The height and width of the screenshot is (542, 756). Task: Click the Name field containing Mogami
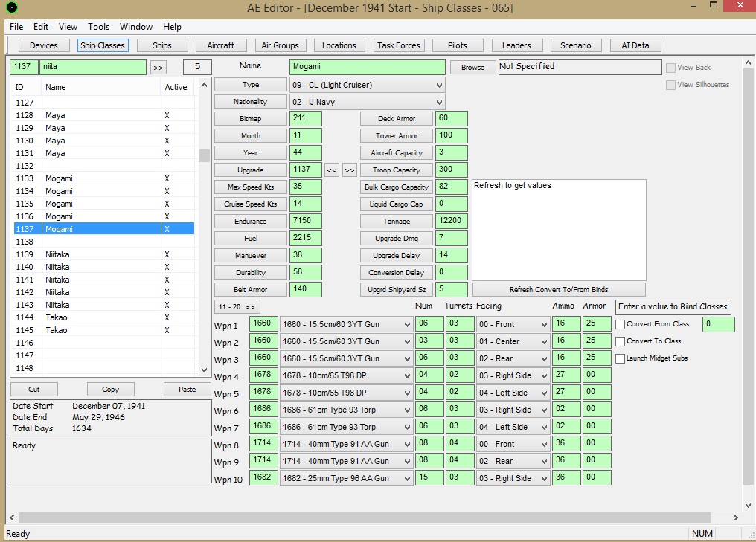tap(367, 67)
